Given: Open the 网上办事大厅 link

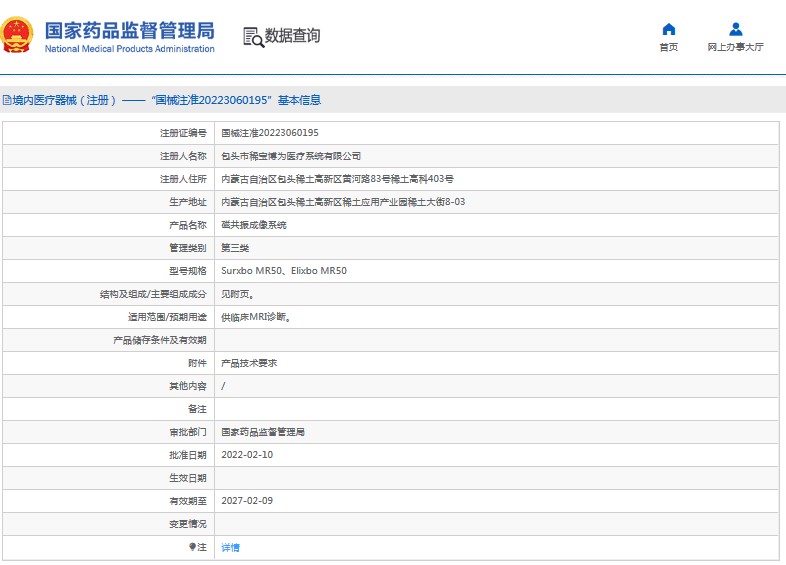Looking at the screenshot, I should (735, 47).
